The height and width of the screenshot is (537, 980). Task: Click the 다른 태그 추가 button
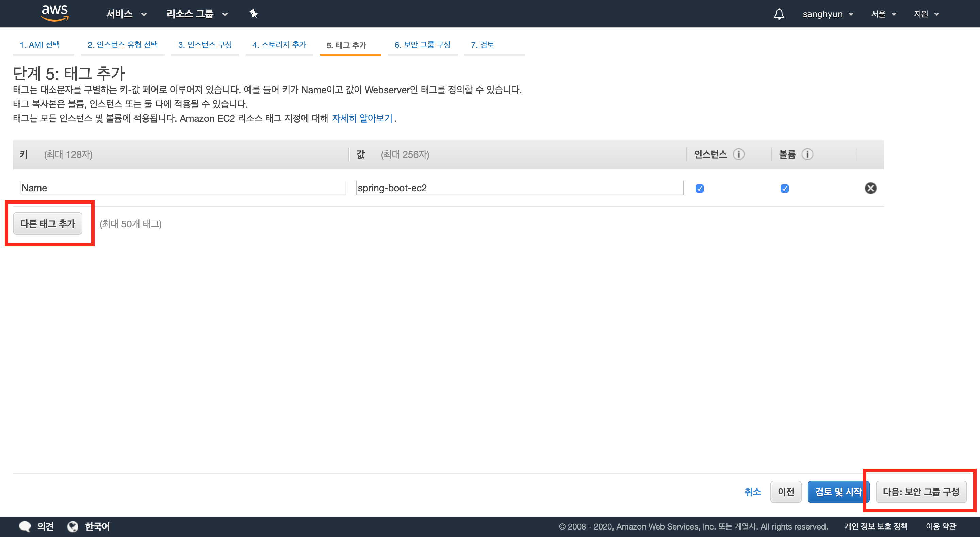(48, 223)
